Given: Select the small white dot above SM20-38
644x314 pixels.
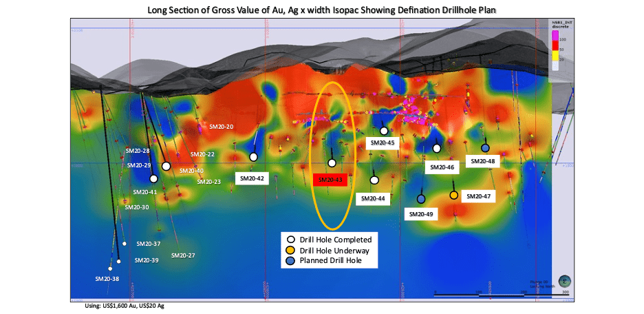Looking at the screenshot, I should [x=110, y=269].
